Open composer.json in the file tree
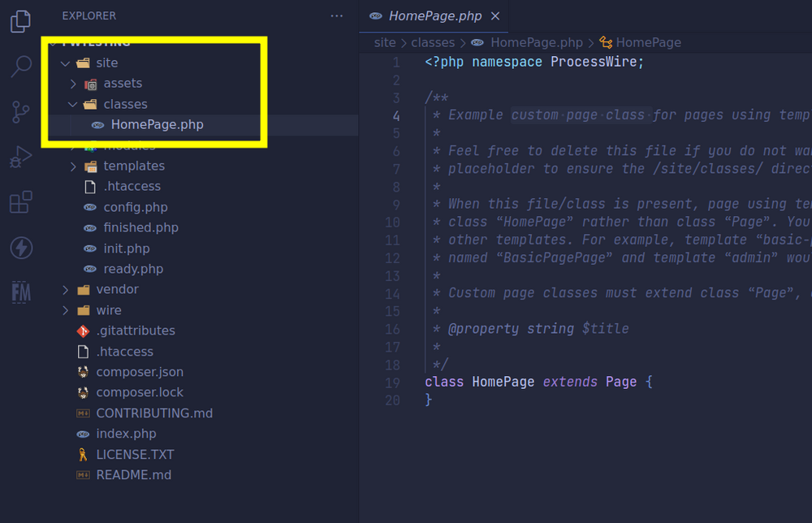The width and height of the screenshot is (812, 523). [x=139, y=372]
